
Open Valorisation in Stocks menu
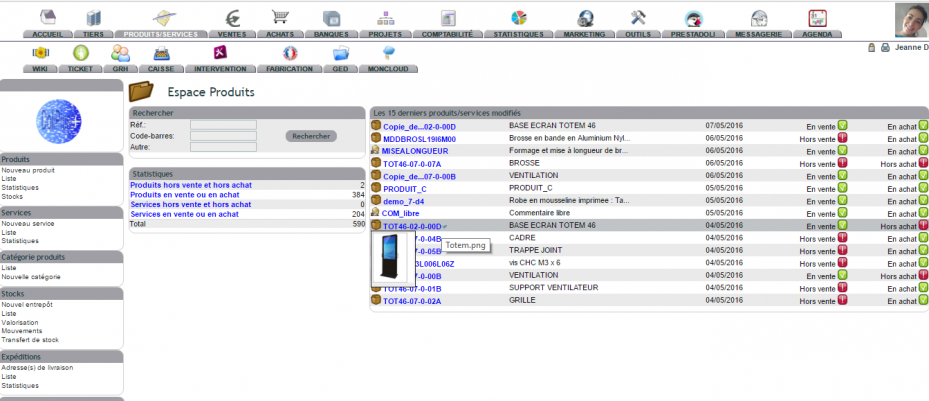point(20,322)
